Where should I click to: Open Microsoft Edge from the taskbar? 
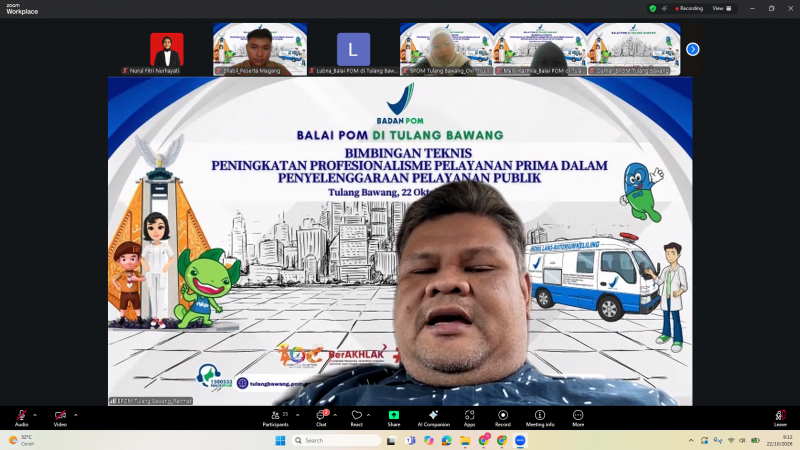pyautogui.click(x=446, y=440)
